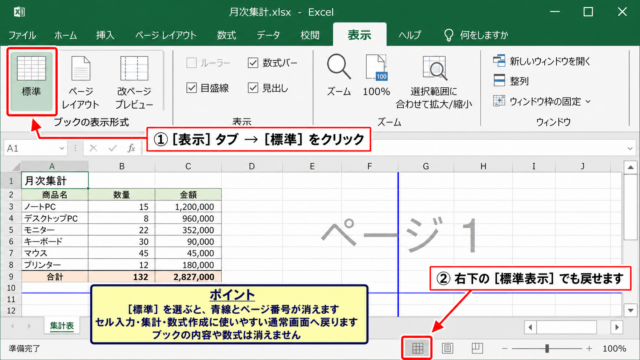
Task: Click the status bar Page Layout icon
Action: [x=447, y=348]
